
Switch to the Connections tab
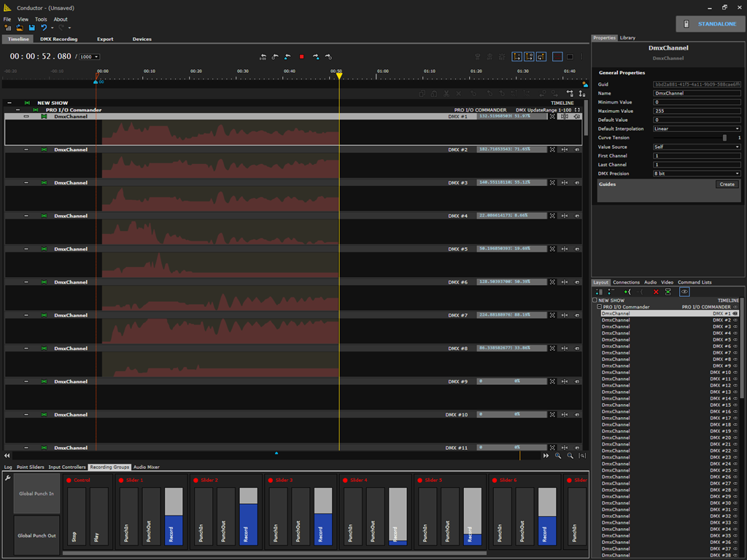(x=626, y=282)
